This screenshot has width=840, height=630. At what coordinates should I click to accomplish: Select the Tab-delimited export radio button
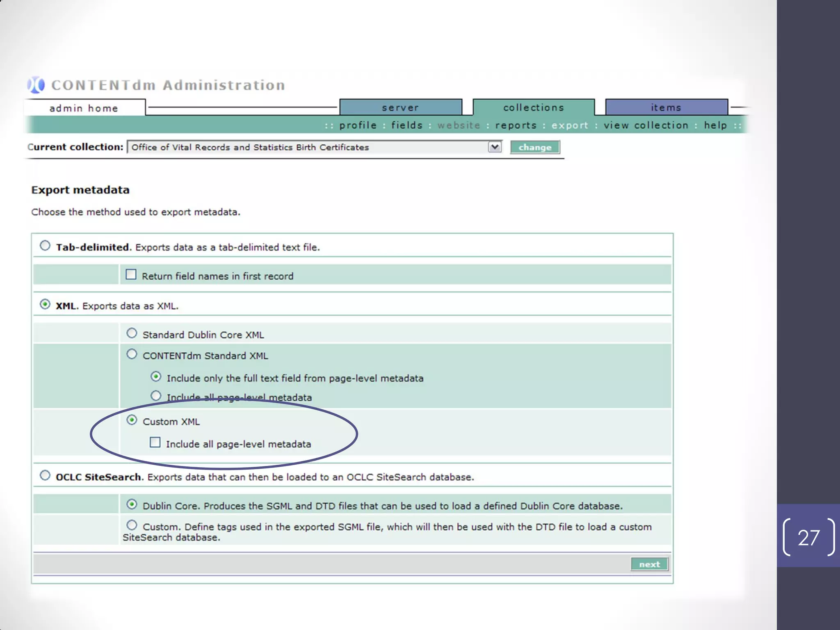coord(45,246)
